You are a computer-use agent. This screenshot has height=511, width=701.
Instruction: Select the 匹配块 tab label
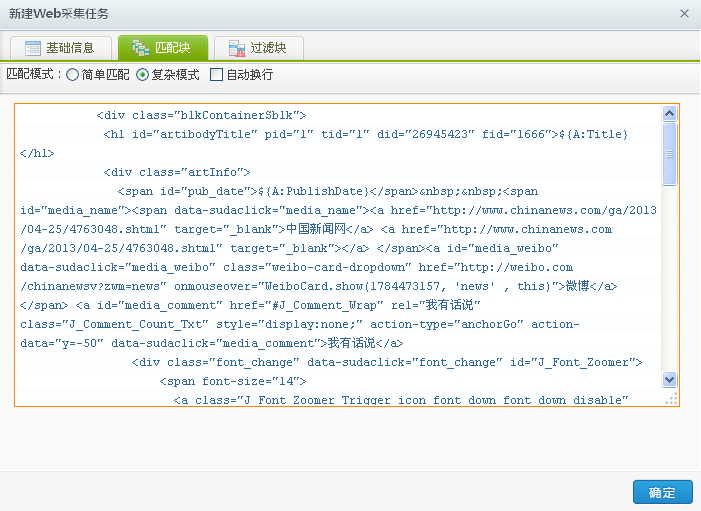tap(175, 48)
